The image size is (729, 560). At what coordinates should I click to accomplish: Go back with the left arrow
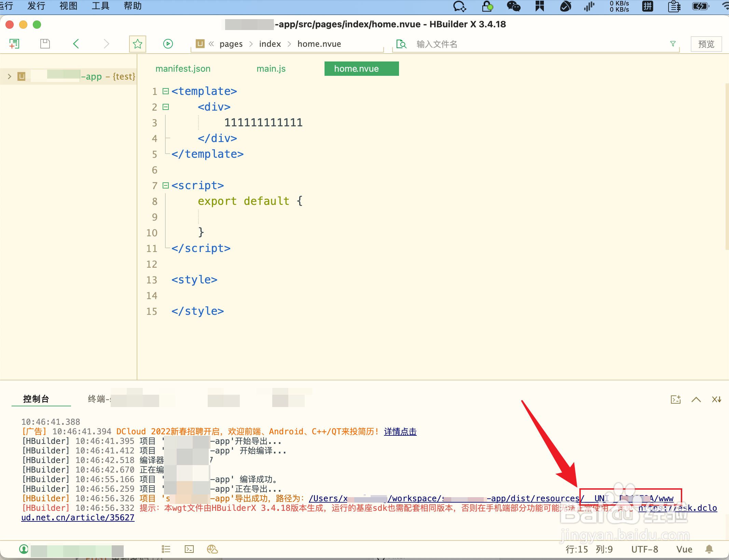click(76, 44)
